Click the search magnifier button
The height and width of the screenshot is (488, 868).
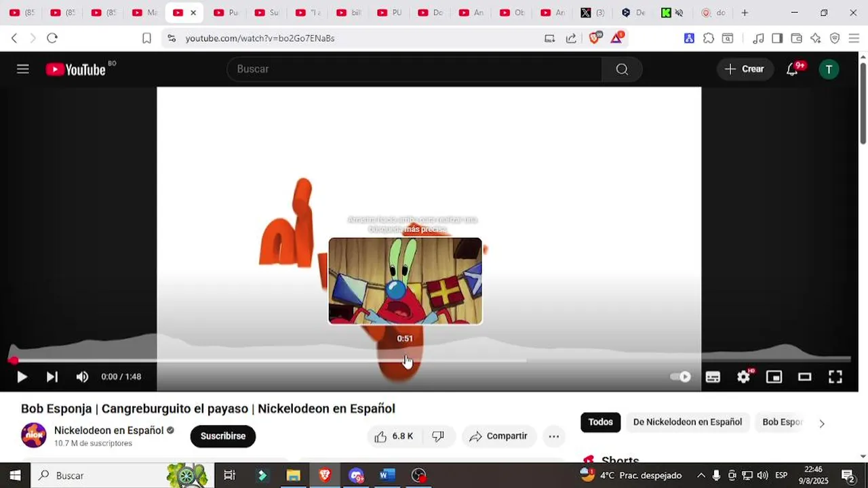click(x=622, y=69)
